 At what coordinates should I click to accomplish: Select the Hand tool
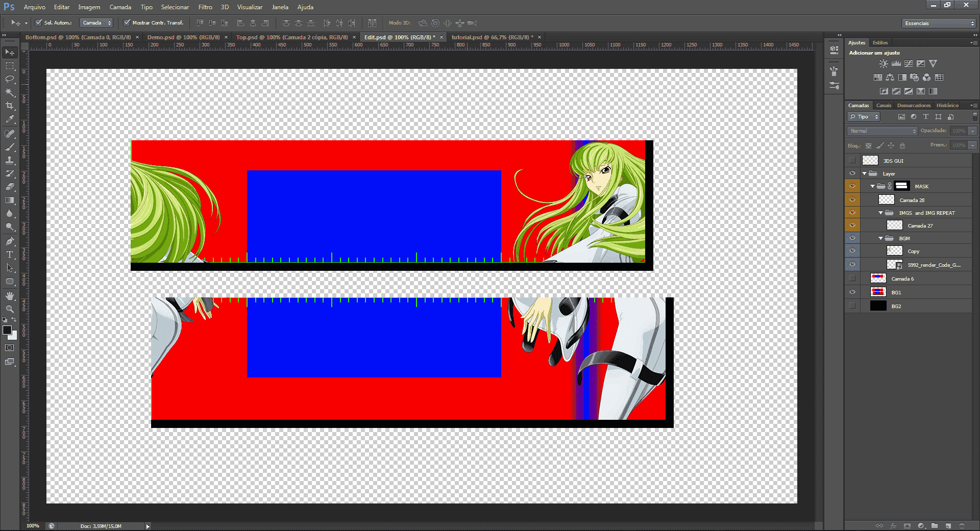(x=10, y=296)
